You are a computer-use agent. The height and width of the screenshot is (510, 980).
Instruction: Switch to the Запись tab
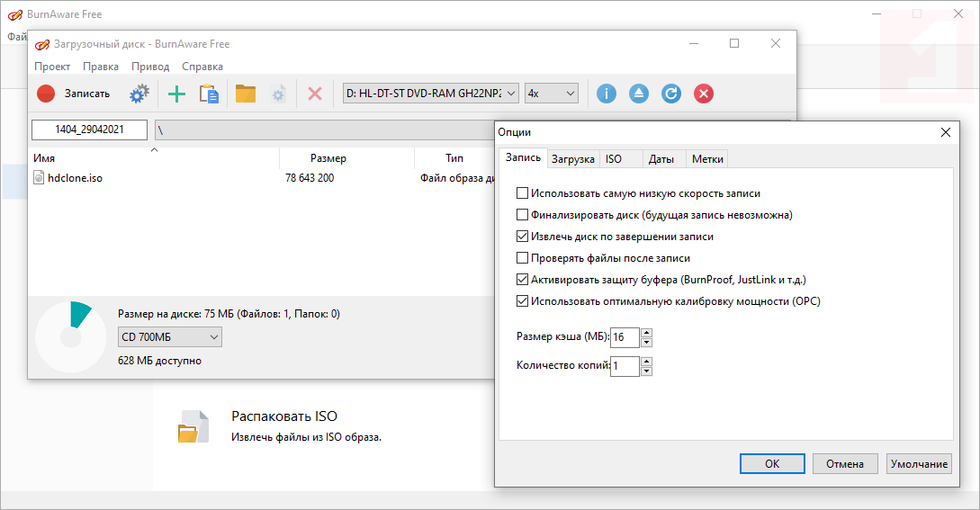(x=523, y=157)
